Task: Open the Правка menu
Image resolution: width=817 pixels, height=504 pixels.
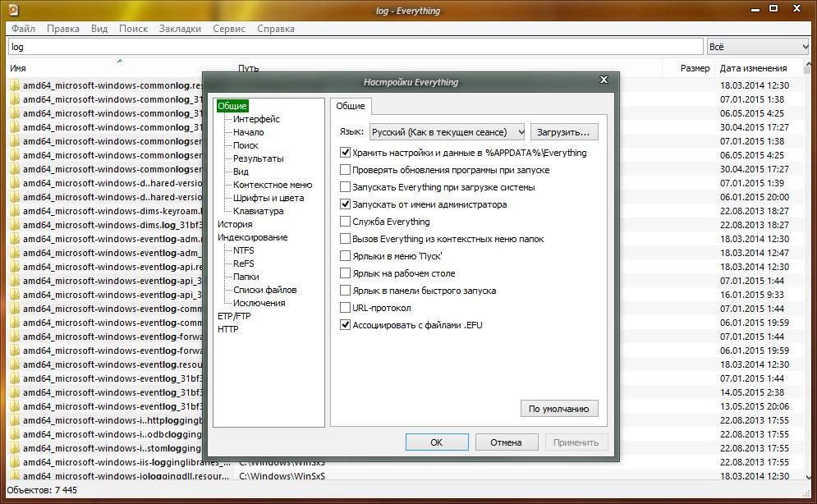Action: click(x=63, y=29)
